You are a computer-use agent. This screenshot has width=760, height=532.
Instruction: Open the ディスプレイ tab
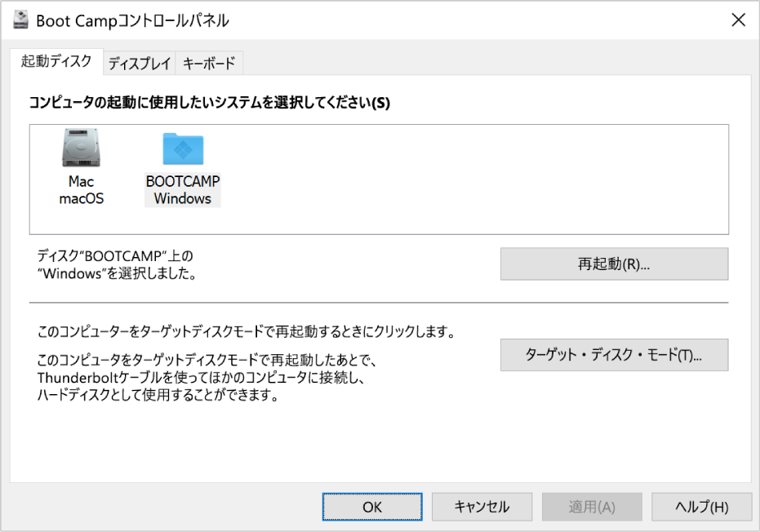(140, 64)
